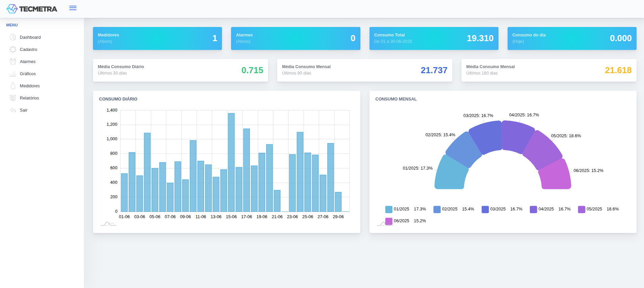Click the Relatórios report icon

click(13, 98)
